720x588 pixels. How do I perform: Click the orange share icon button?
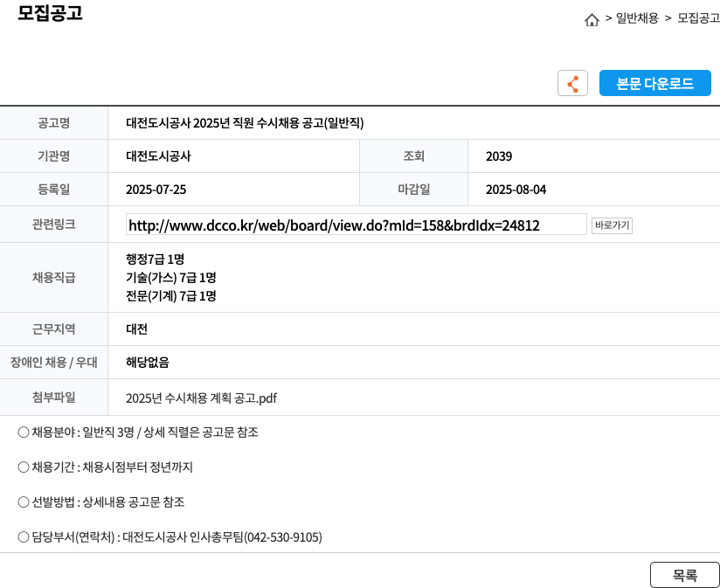pos(572,83)
